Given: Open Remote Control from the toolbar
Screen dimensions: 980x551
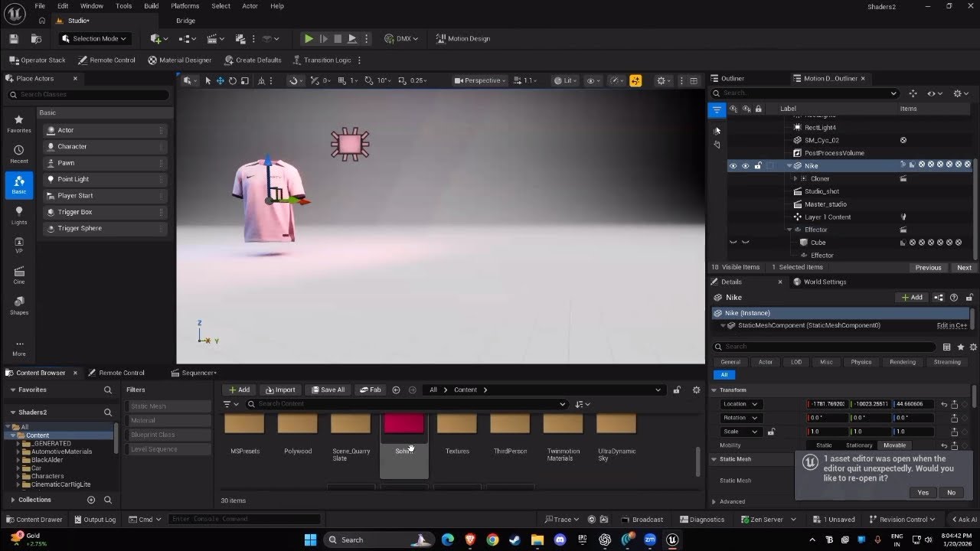Looking at the screenshot, I should click(106, 60).
